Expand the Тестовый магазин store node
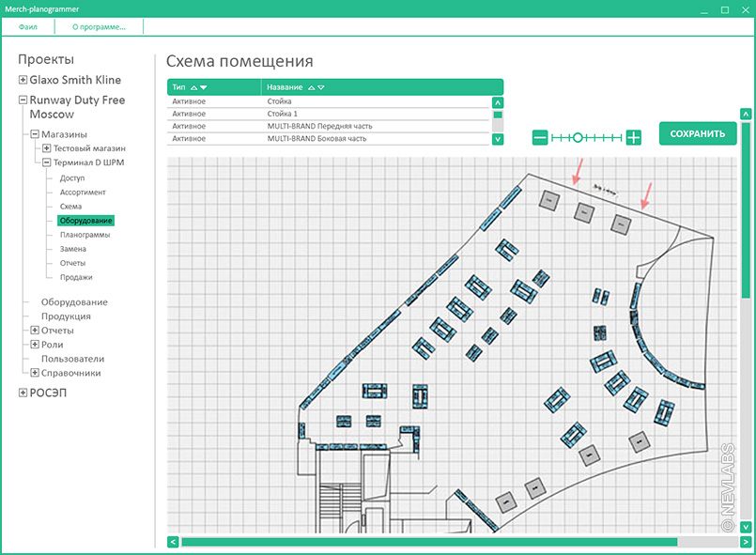756x555 pixels. pyautogui.click(x=47, y=148)
